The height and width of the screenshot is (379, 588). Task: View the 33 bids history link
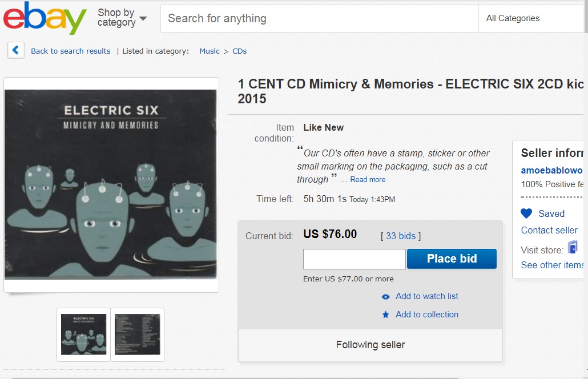[401, 236]
